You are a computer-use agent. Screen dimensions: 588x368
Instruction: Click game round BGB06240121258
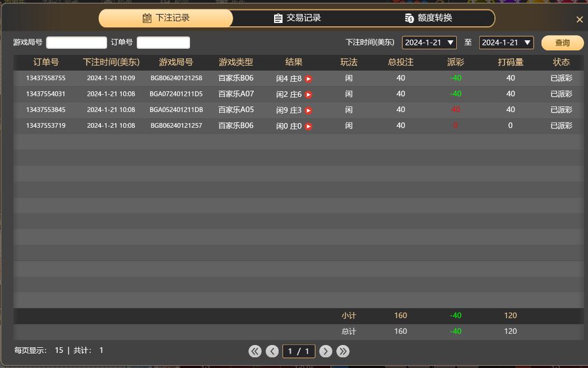pos(176,78)
